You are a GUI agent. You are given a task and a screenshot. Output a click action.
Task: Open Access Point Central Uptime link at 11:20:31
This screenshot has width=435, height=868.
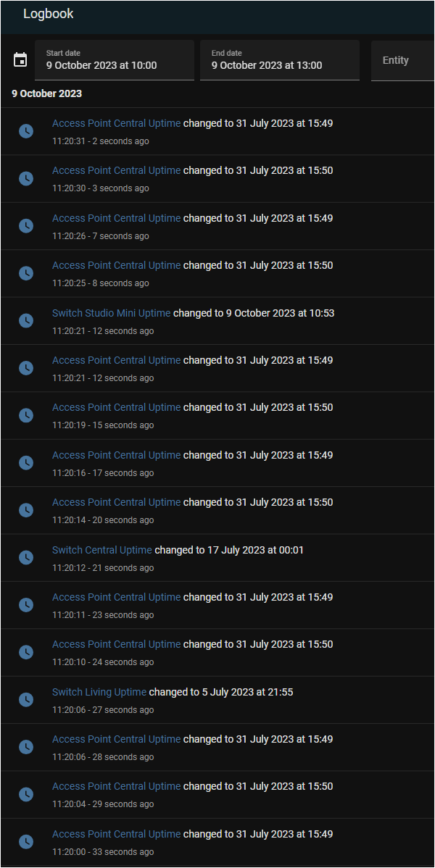click(x=117, y=123)
